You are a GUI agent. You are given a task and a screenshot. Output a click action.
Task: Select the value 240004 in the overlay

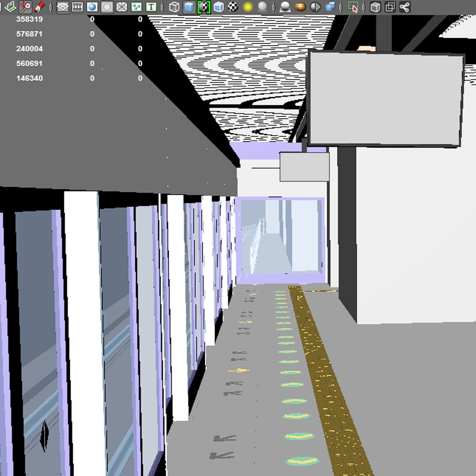click(30, 48)
